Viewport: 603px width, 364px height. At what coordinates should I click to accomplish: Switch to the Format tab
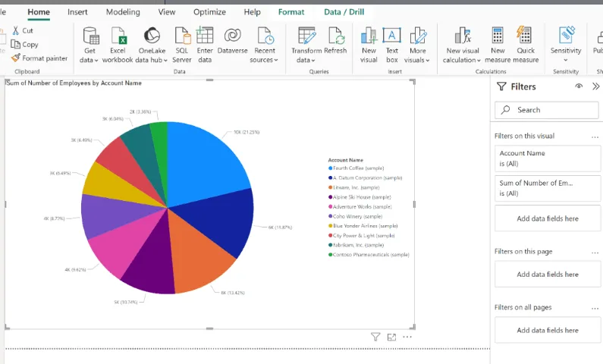[x=291, y=12]
